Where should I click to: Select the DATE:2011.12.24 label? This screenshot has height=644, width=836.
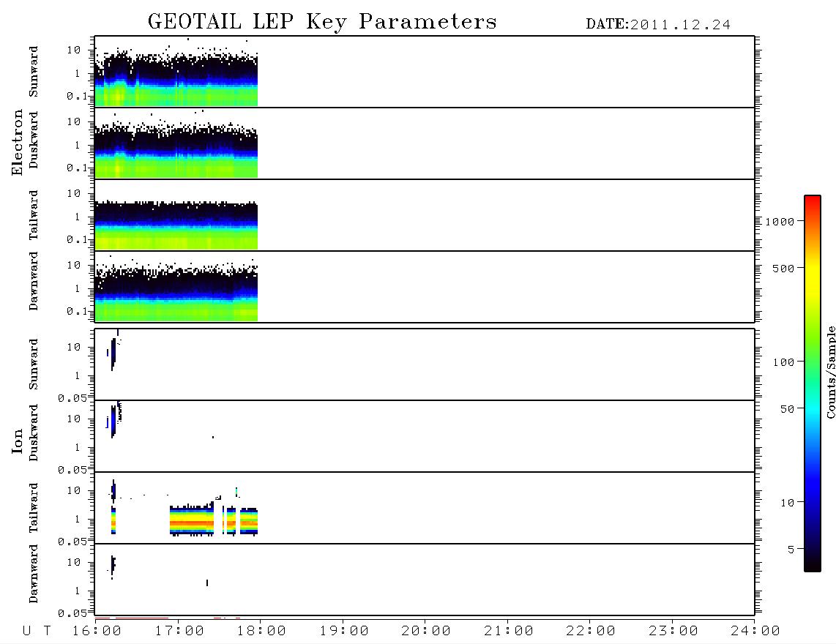(658, 25)
